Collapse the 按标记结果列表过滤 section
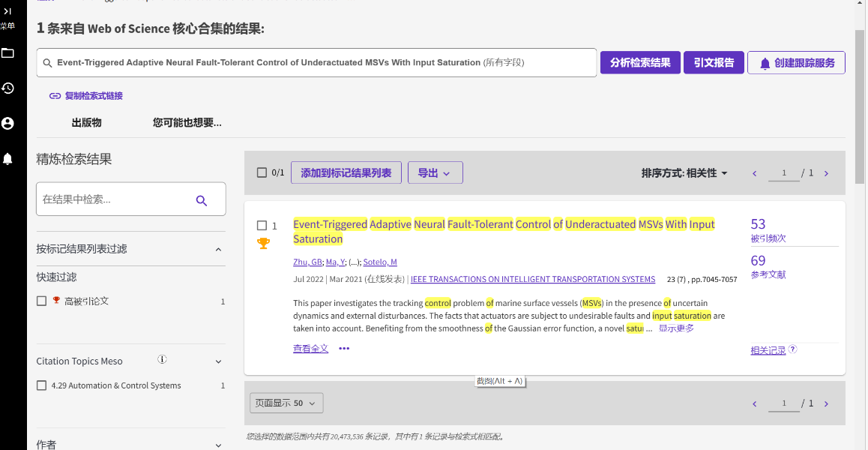868x450 pixels. point(218,249)
